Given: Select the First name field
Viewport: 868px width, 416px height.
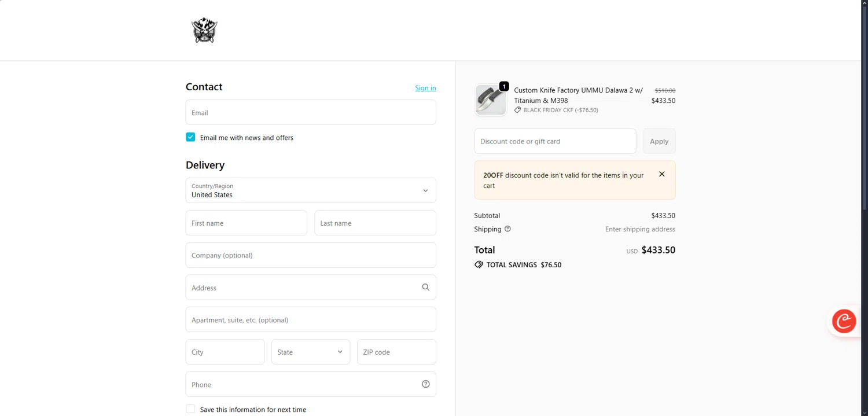Looking at the screenshot, I should coord(246,223).
